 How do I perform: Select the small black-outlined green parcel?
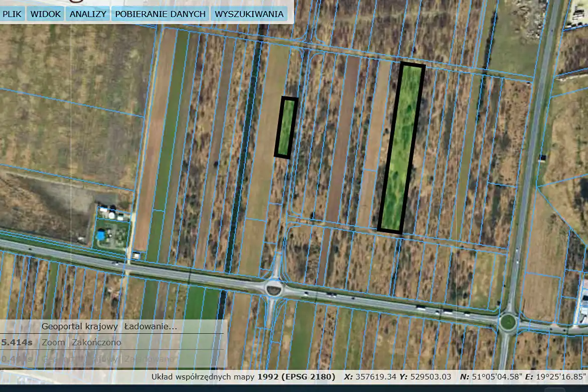click(286, 127)
